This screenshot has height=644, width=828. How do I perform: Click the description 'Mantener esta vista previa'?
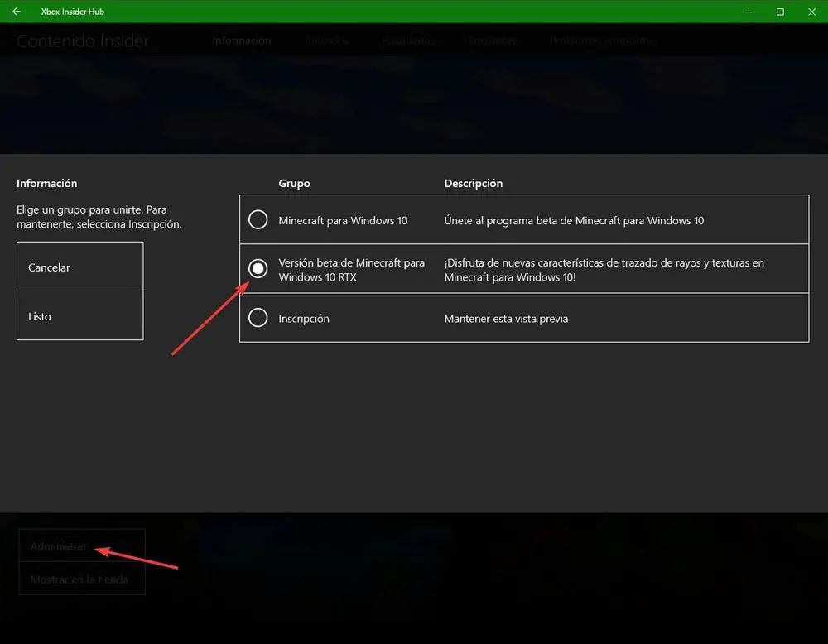pos(506,319)
